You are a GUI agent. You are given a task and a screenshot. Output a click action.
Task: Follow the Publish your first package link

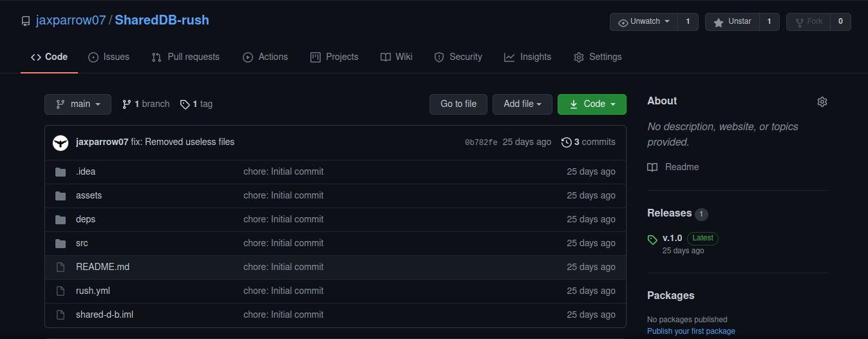point(691,331)
